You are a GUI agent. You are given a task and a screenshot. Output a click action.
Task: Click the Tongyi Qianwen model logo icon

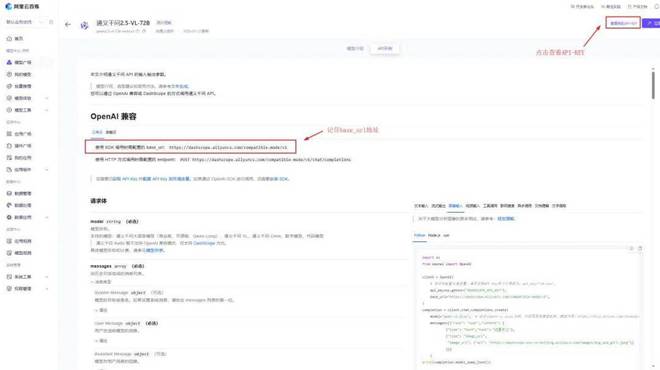pos(84,25)
